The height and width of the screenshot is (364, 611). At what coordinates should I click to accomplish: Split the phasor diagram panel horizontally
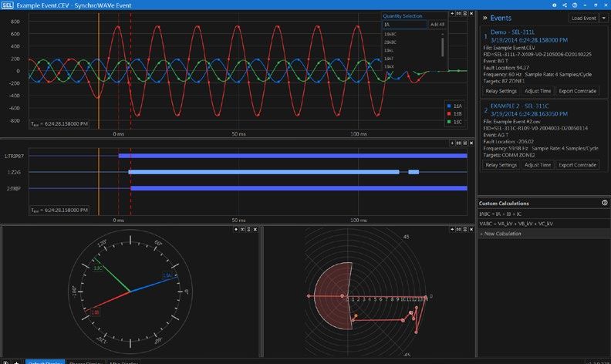point(242,229)
